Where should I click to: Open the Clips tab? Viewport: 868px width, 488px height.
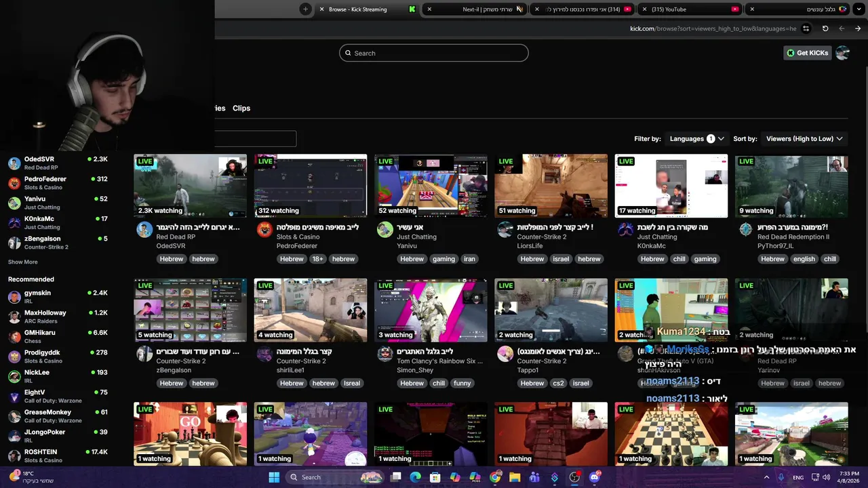coord(241,108)
